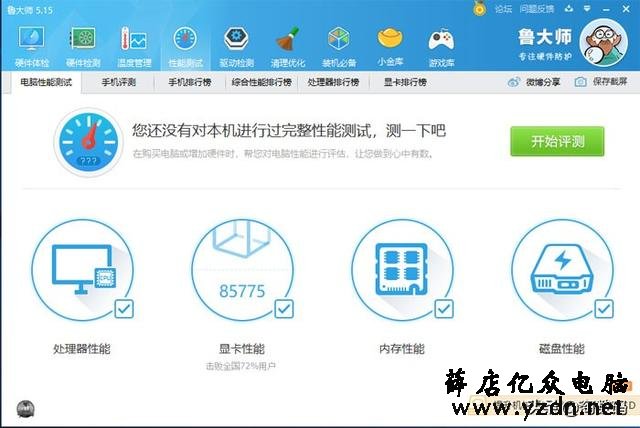Click the 鲁大师 5.15 title text
Screen dimensions: 640x428
click(x=30, y=10)
